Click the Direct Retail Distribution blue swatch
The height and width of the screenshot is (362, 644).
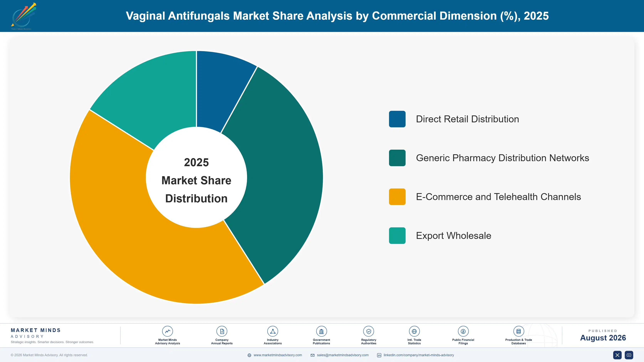(397, 119)
